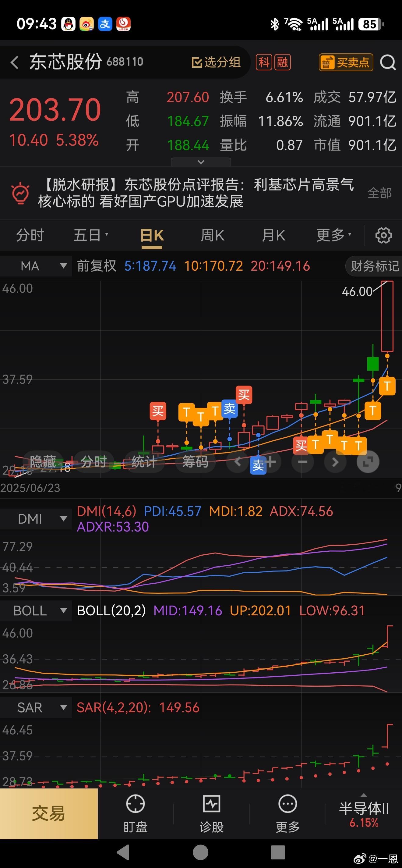Tap the ADX:74.56 value
Image resolution: width=402 pixels, height=868 pixels.
[x=301, y=511]
